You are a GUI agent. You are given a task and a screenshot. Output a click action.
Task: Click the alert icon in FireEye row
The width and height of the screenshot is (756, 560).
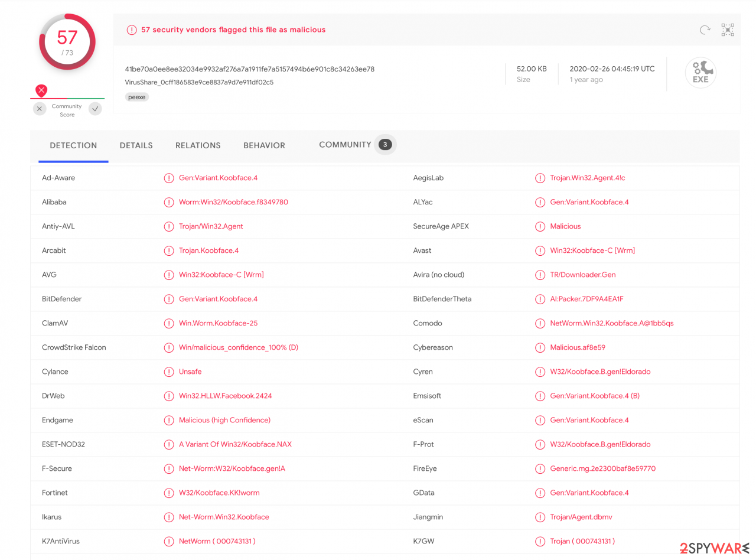(x=540, y=468)
